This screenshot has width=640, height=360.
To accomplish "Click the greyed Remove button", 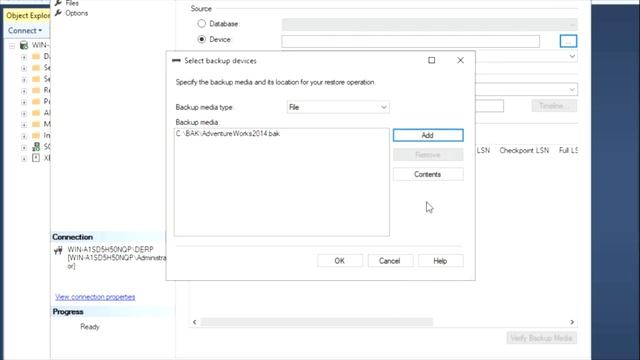I will click(428, 155).
